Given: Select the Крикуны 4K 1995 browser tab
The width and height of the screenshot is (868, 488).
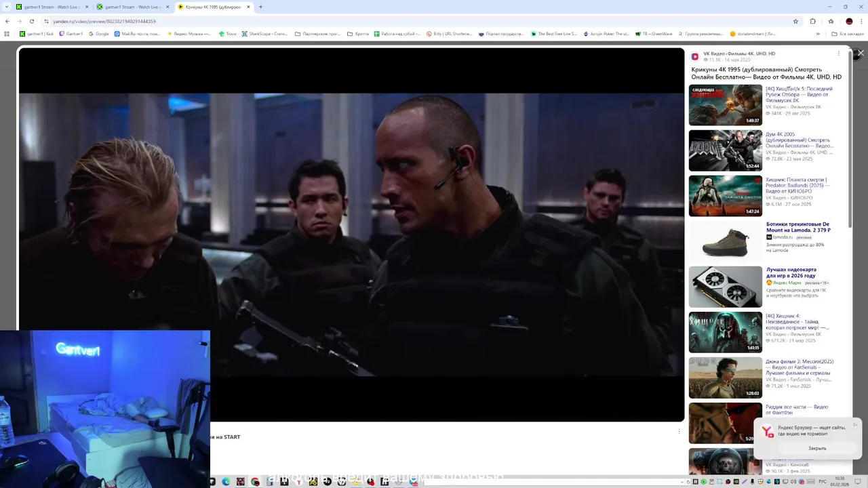Looking at the screenshot, I should click(x=214, y=7).
